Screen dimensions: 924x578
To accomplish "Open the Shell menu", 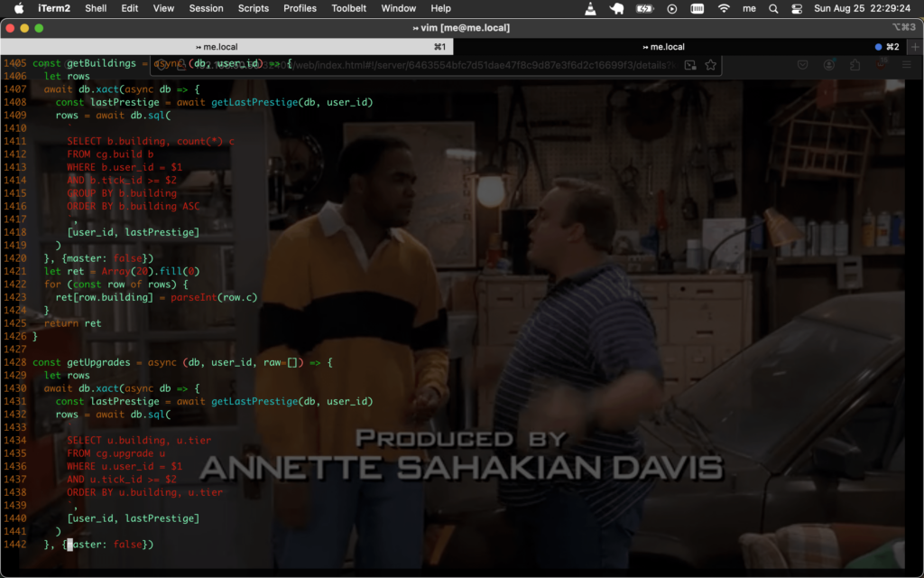I will 96,8.
